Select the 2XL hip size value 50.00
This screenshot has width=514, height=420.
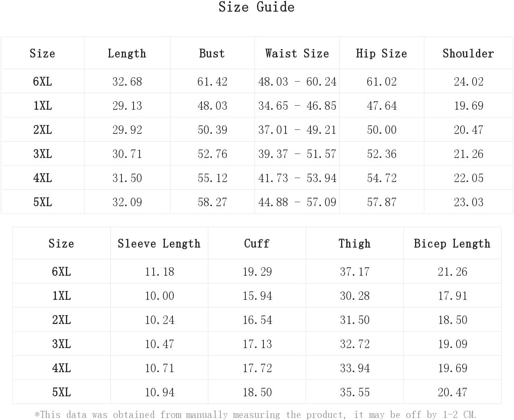pos(382,130)
